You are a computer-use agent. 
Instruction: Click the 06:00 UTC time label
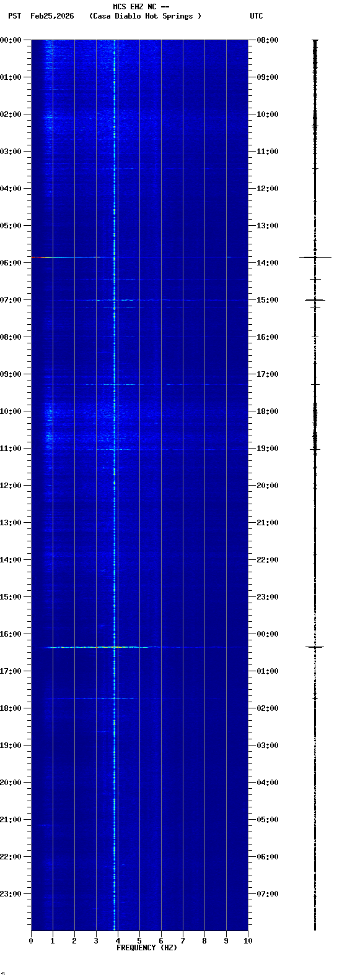pyautogui.click(x=268, y=857)
